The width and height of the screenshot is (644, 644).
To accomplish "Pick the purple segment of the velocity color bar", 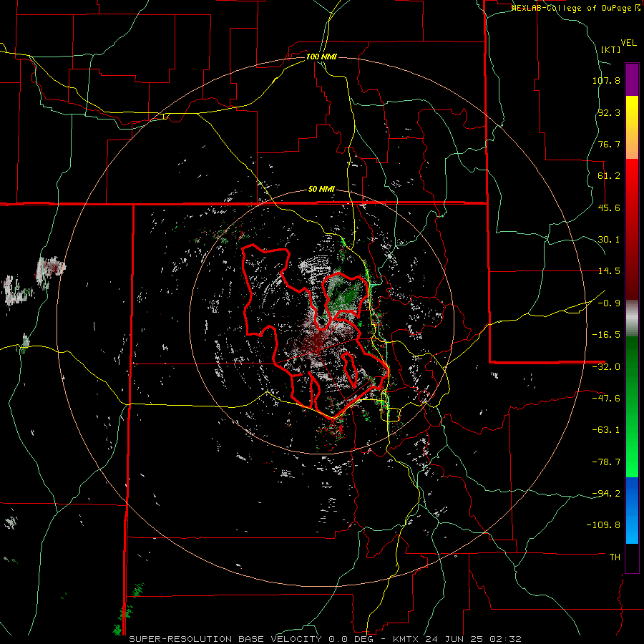I will [632, 79].
